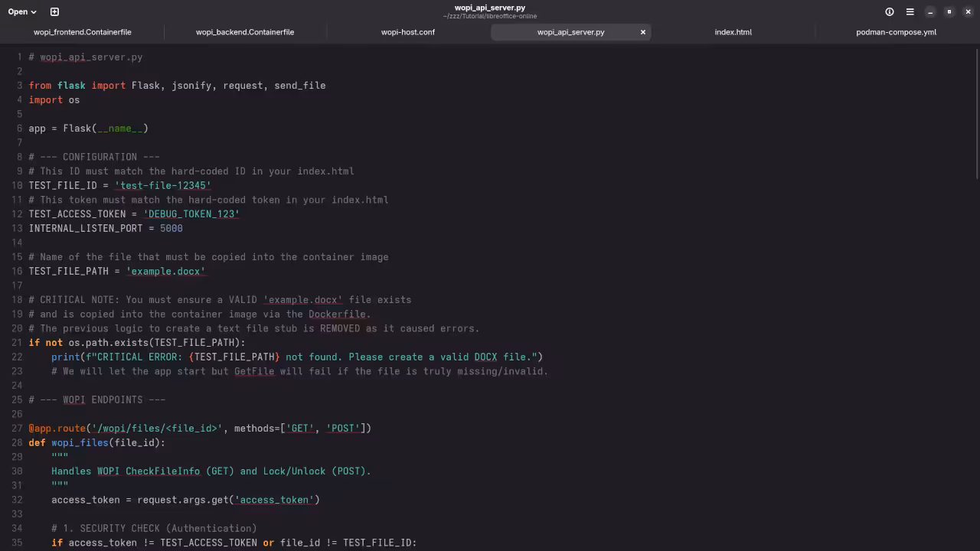Minimize the text editor window
Image resolution: width=980 pixels, height=551 pixels.
coord(930,11)
